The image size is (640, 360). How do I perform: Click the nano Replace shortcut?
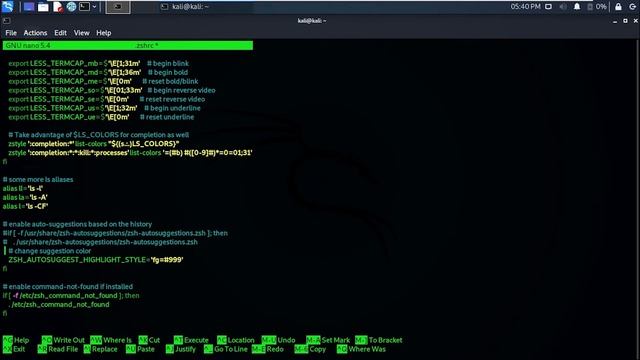(100, 349)
